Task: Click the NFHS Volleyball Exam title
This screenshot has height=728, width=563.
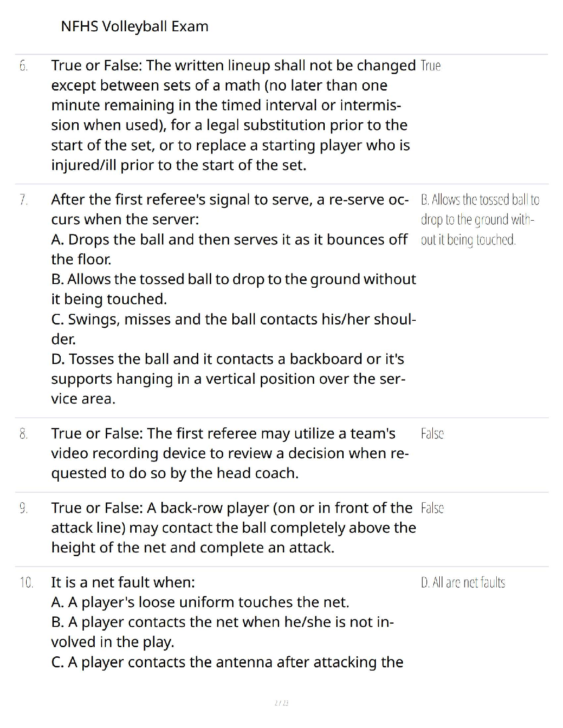Action: tap(134, 27)
